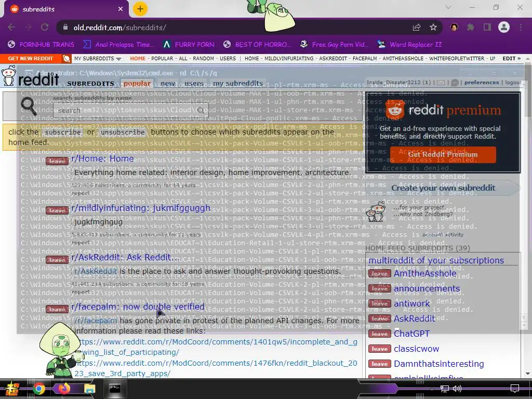
Task: Click ALL in the top bar
Action: (x=183, y=58)
